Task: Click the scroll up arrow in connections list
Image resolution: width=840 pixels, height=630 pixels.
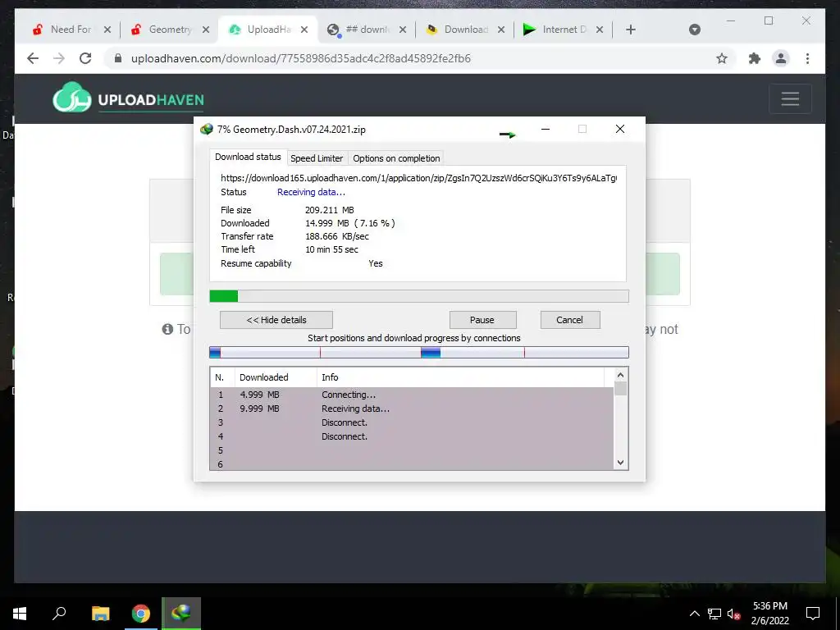Action: [620, 375]
